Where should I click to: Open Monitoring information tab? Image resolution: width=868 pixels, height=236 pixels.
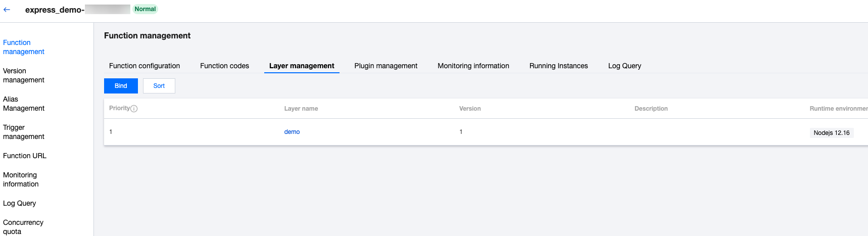coord(473,66)
